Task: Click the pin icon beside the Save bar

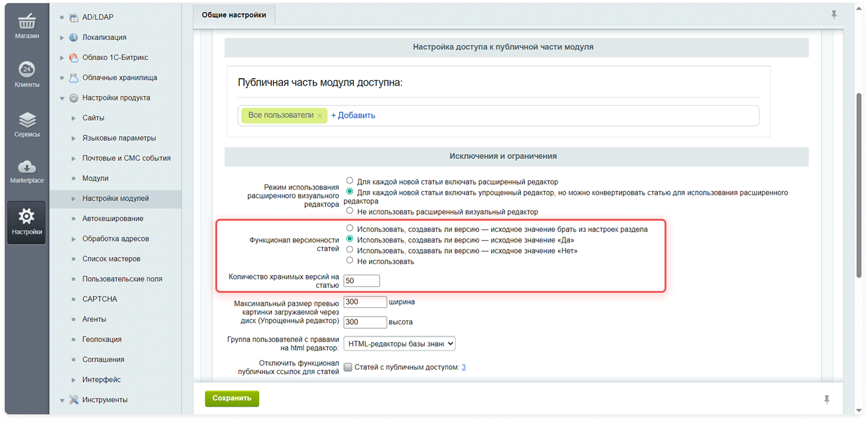Action: tap(827, 400)
